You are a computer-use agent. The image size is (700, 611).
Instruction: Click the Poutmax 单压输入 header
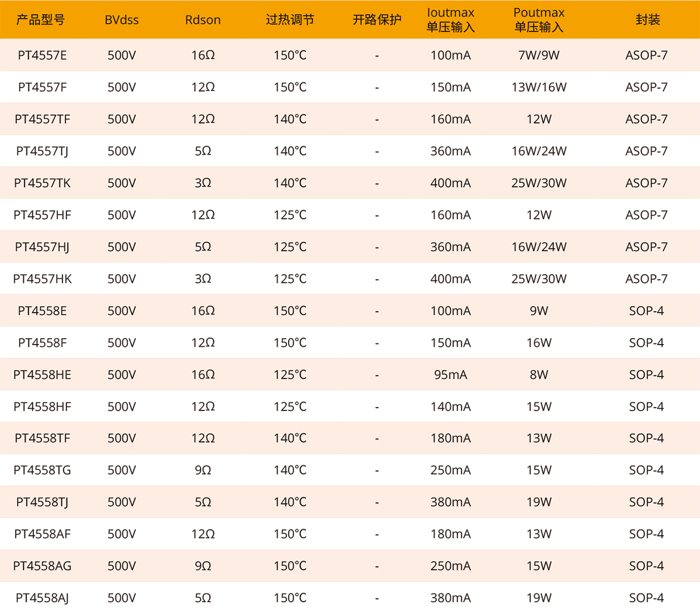[x=538, y=20]
